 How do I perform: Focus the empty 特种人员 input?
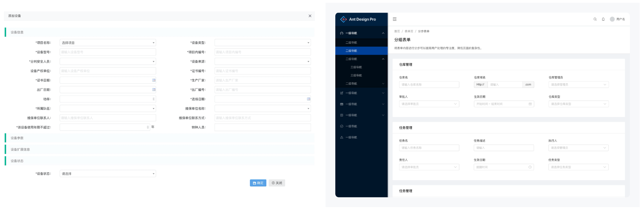click(x=263, y=127)
